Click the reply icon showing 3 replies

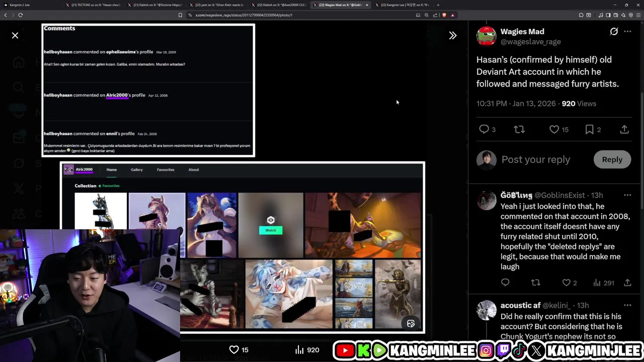484,130
